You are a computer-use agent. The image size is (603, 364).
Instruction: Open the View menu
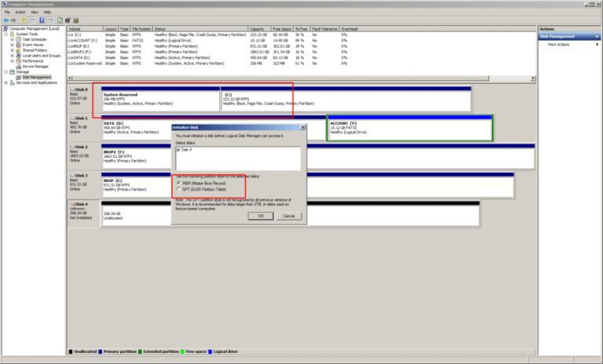coord(34,13)
